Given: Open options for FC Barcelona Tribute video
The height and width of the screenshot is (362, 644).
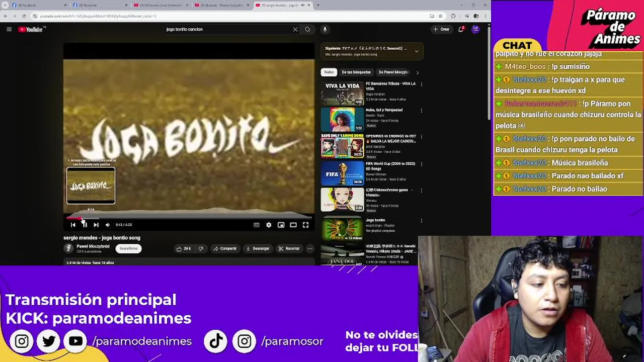Looking at the screenshot, I should tap(421, 84).
